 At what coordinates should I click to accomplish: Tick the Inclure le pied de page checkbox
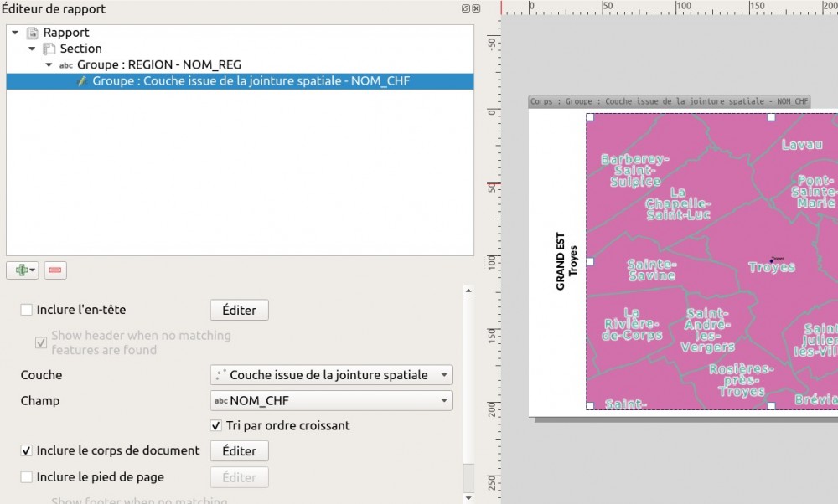point(27,477)
